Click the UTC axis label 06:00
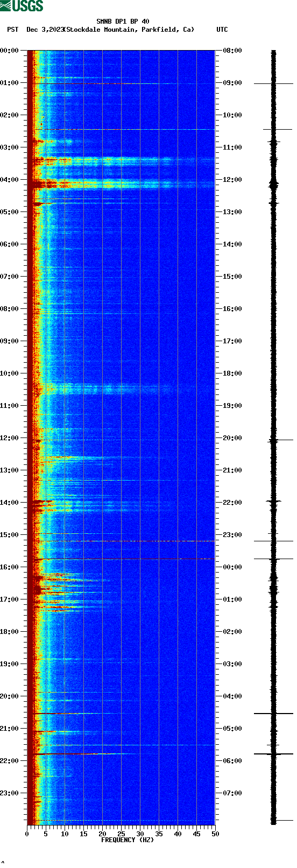297x868 pixels. pyautogui.click(x=232, y=761)
